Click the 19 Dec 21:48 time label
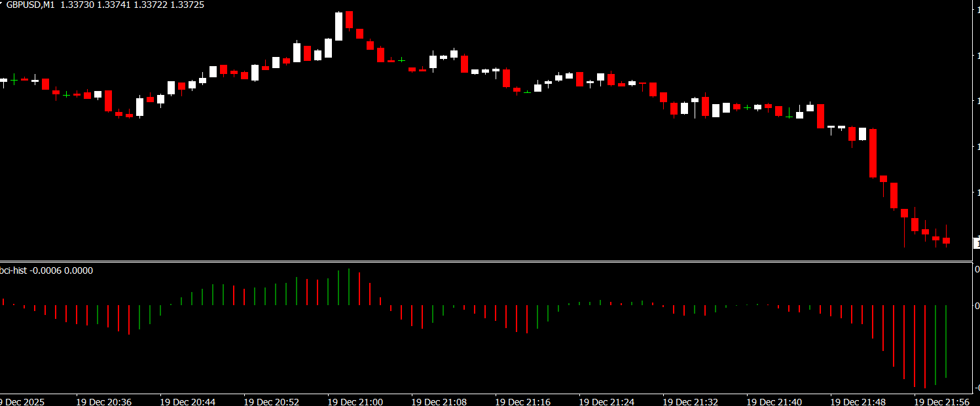Image resolution: width=980 pixels, height=406 pixels. 858,401
